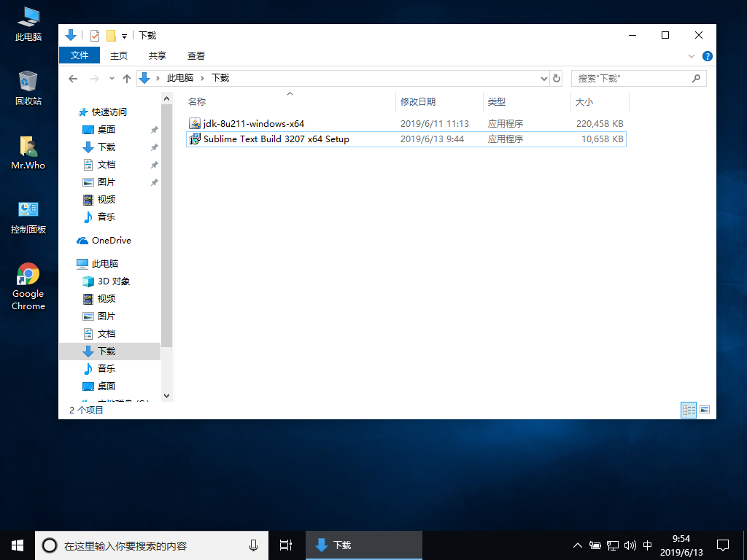This screenshot has height=560, width=747.
Task: Open the 回收站 recycle bin icon
Action: pos(28,88)
